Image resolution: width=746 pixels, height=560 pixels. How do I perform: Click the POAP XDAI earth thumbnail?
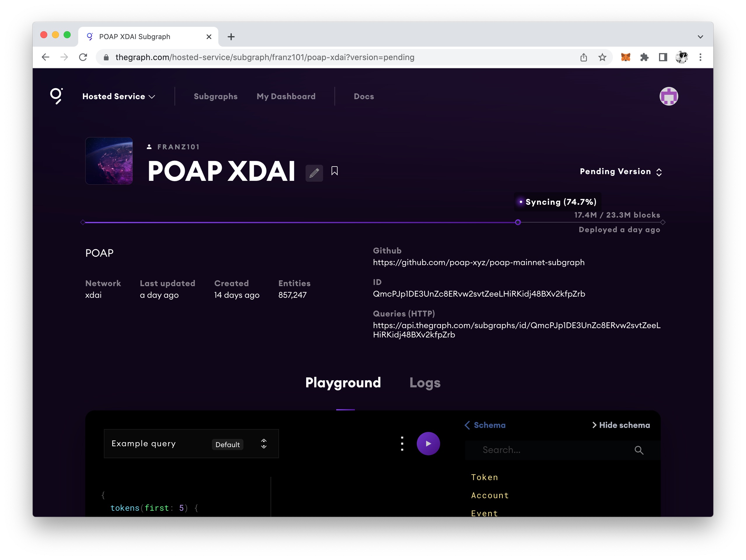109,161
